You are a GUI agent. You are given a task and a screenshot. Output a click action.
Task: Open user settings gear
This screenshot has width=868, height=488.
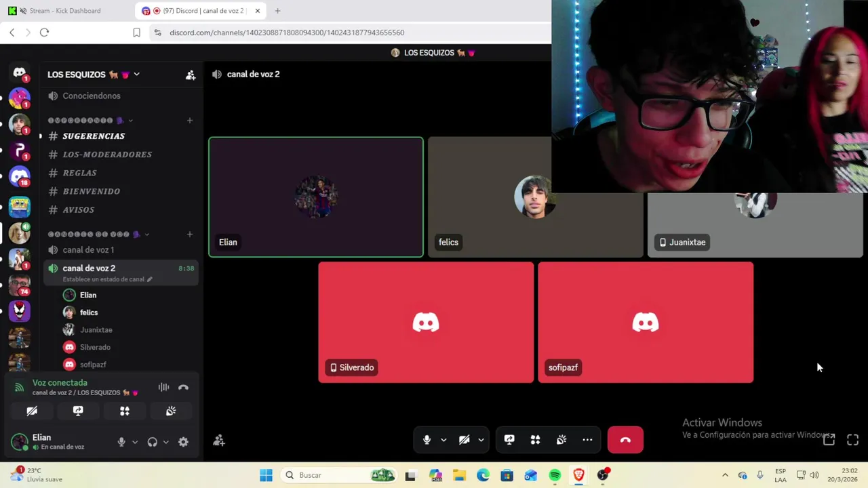[x=183, y=442]
